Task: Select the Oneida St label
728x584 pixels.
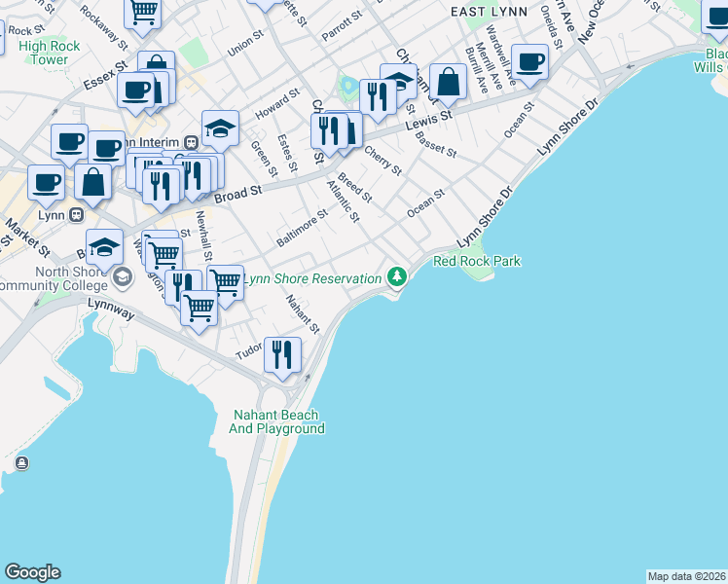Action: (x=551, y=27)
